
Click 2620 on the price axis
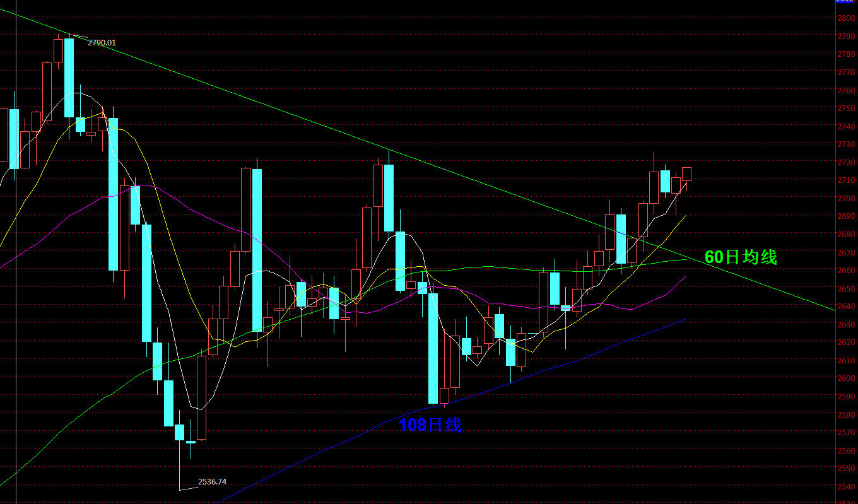pyautogui.click(x=846, y=342)
